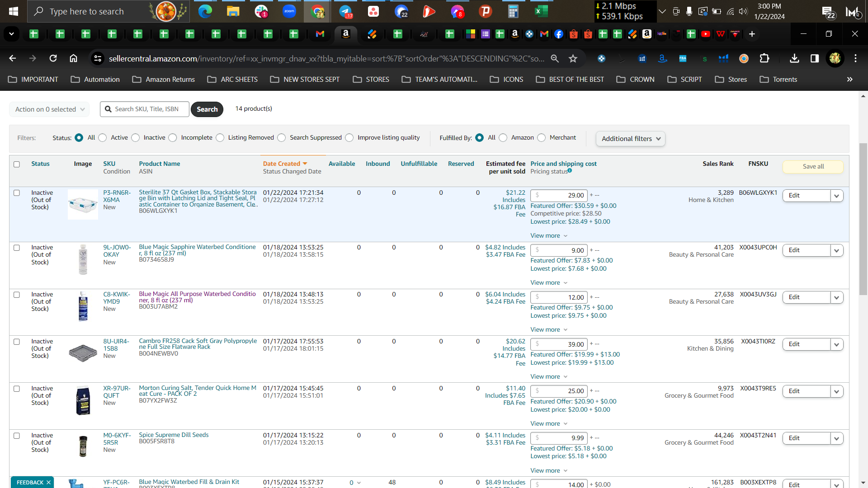Show more bookmarks with the double chevron
Image resolution: width=868 pixels, height=488 pixels.
(850, 79)
